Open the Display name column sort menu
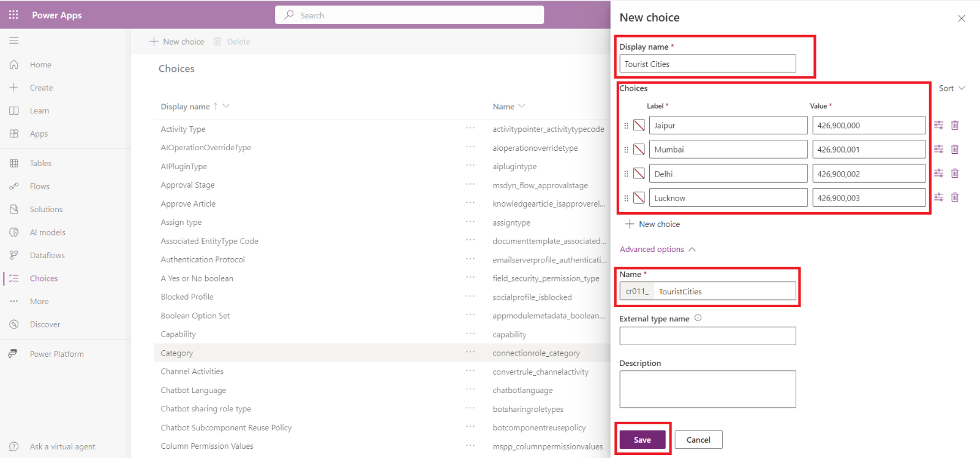 point(226,106)
